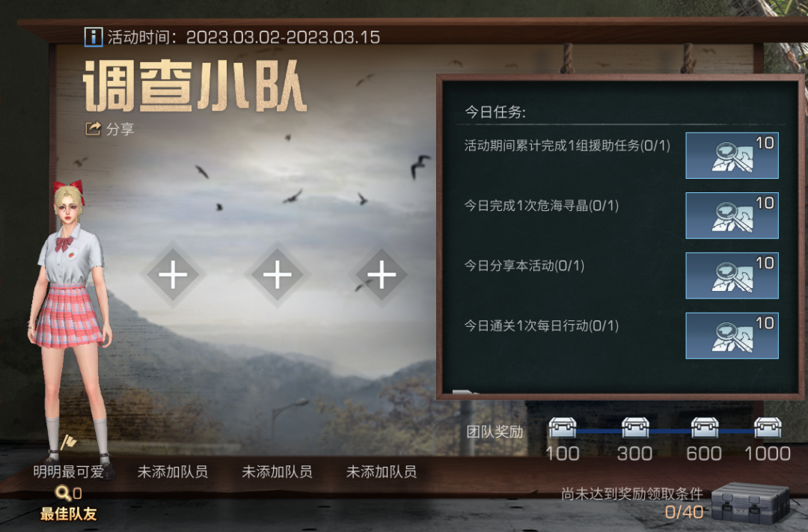808x532 pixels.
Task: Add teammate in third empty plus slot
Action: coord(382,275)
